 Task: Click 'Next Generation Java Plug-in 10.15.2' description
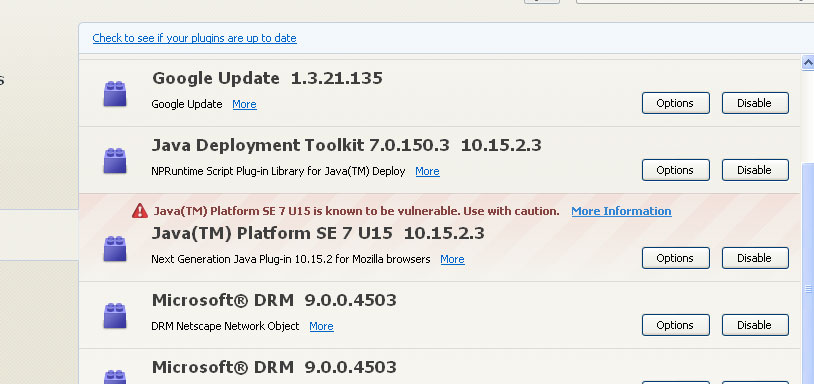click(x=291, y=259)
